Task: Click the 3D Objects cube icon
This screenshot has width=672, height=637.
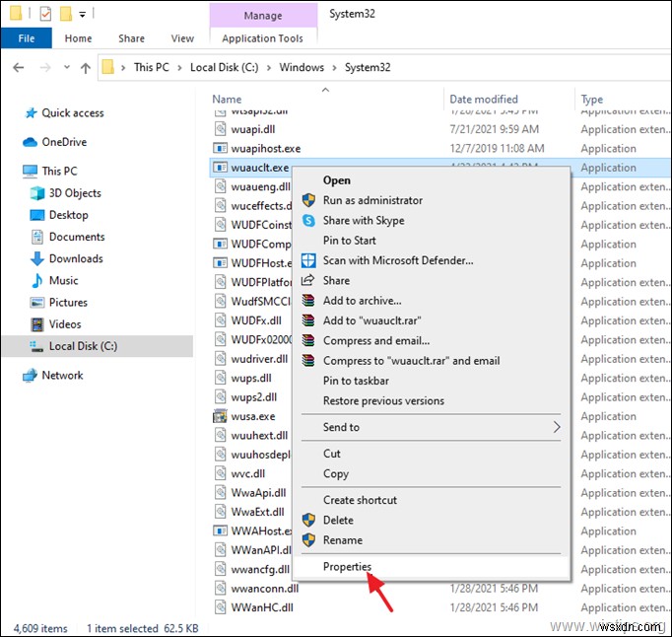Action: click(37, 193)
